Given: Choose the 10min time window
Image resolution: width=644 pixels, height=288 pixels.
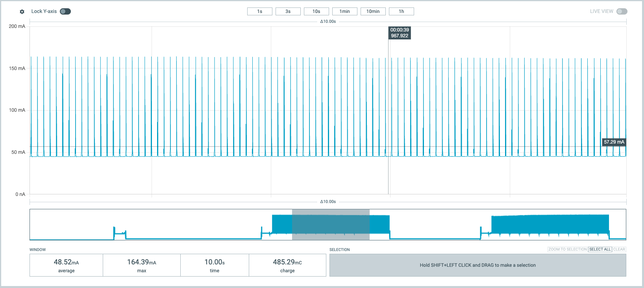Looking at the screenshot, I should pos(373,11).
